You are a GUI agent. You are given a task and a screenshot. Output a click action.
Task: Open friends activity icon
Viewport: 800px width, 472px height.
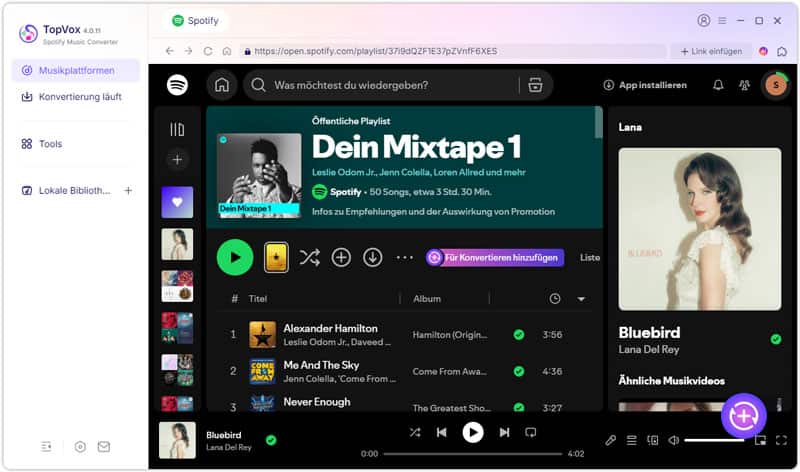744,85
